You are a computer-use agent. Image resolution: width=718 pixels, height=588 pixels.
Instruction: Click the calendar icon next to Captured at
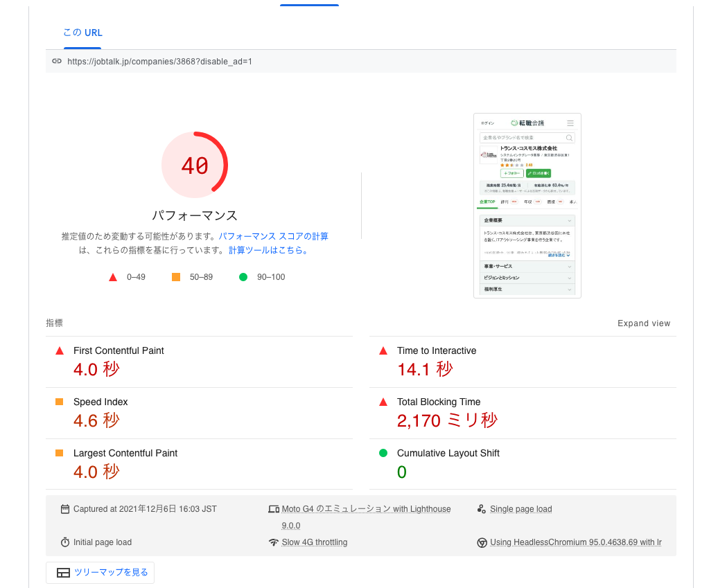point(65,509)
